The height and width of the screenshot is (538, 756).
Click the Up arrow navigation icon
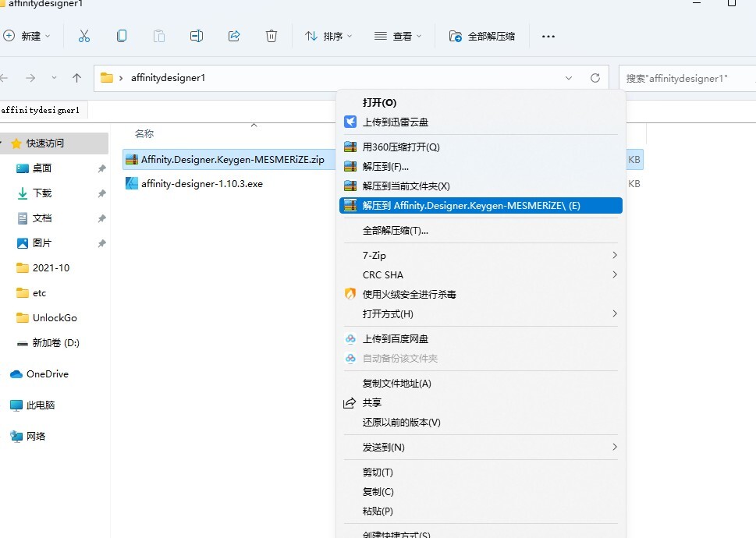(x=76, y=78)
